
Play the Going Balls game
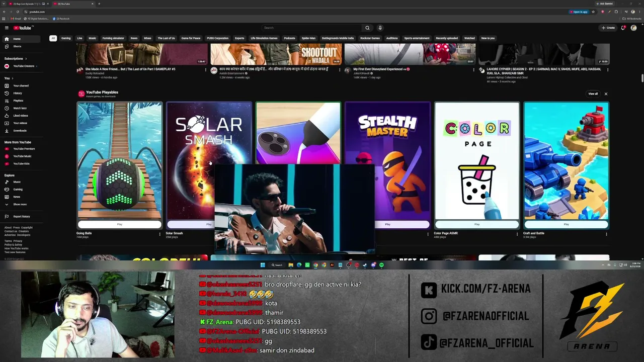[119, 224]
